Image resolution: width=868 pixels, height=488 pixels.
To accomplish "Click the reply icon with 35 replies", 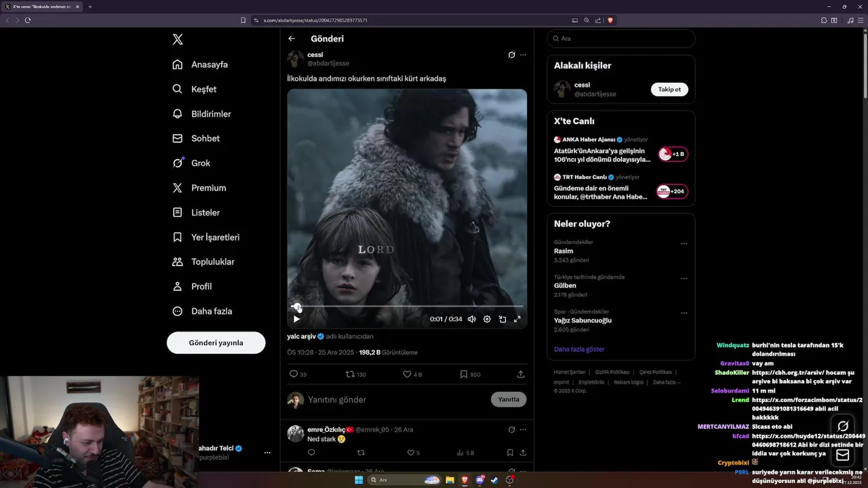I will click(298, 374).
